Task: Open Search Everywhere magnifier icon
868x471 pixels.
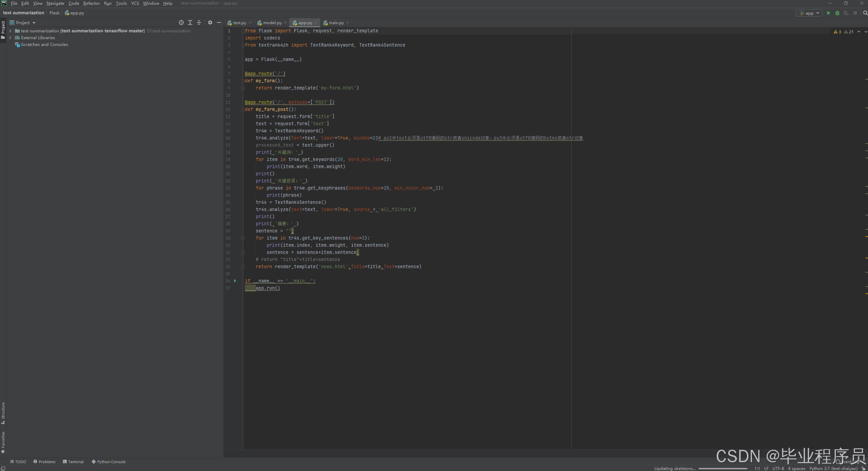Action: (x=865, y=13)
